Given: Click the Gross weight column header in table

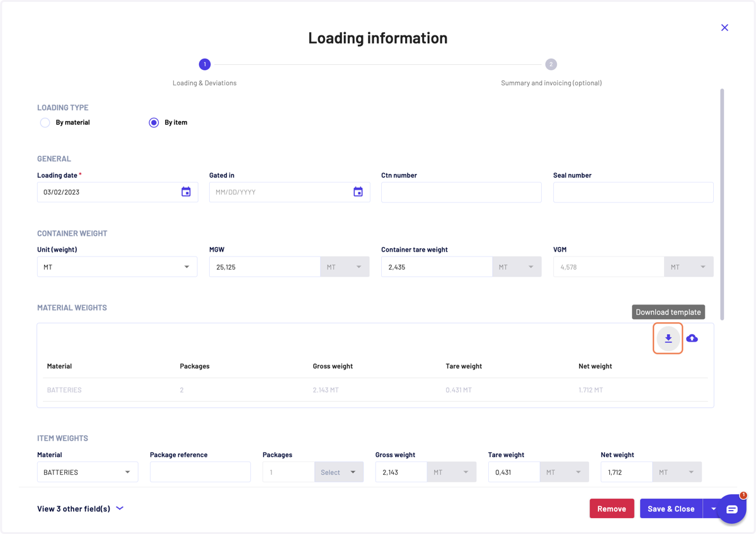Looking at the screenshot, I should 333,366.
